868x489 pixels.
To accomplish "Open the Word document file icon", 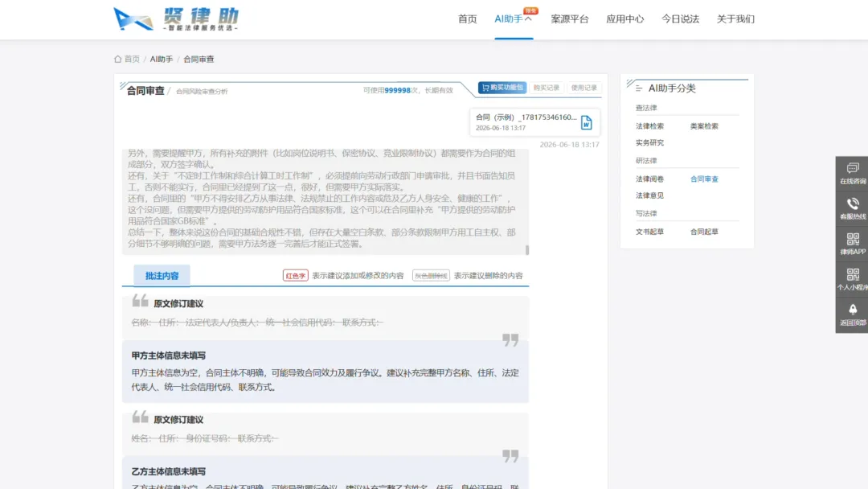I will point(586,122).
